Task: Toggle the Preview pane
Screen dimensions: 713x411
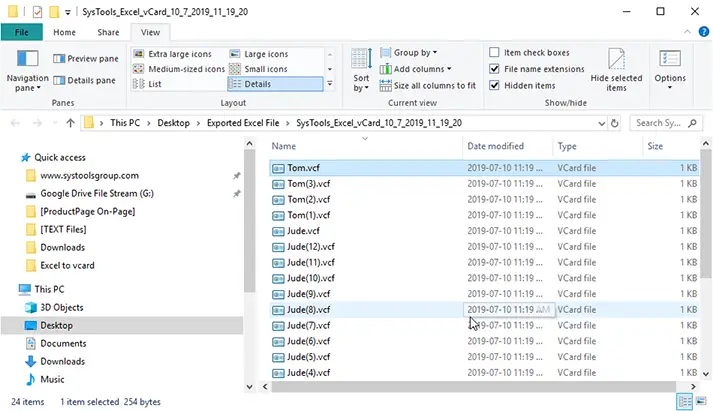Action: [x=86, y=59]
